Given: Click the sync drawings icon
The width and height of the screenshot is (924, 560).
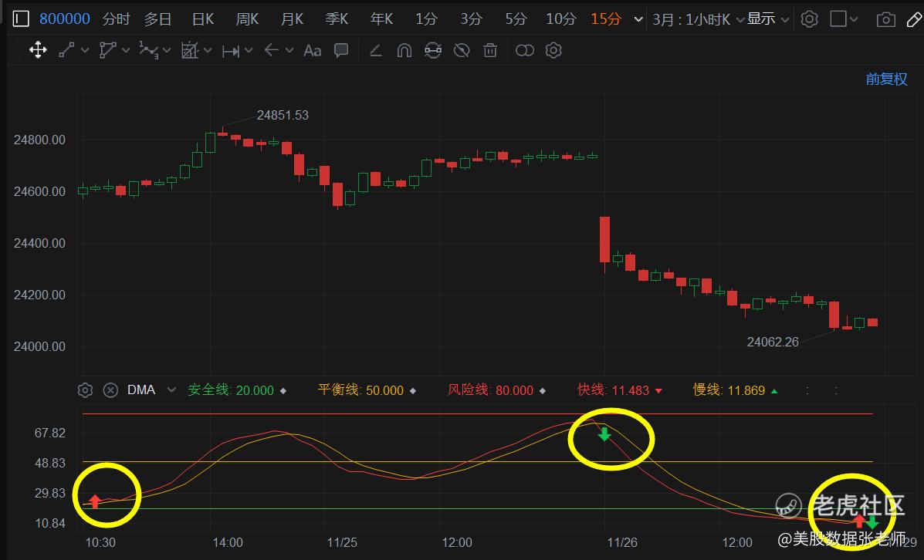Looking at the screenshot, I should pos(433,51).
